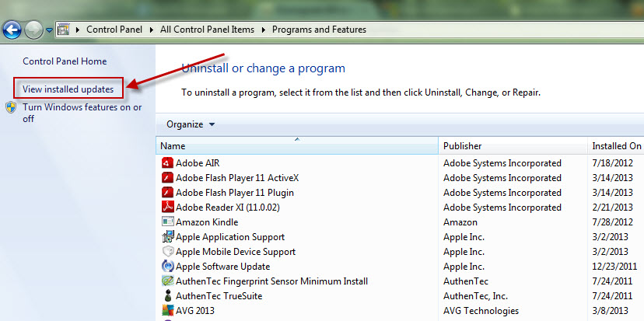Screen dimensions: 644x321
Task: Click the AuthenTec TrueSuite icon
Action: [167, 296]
